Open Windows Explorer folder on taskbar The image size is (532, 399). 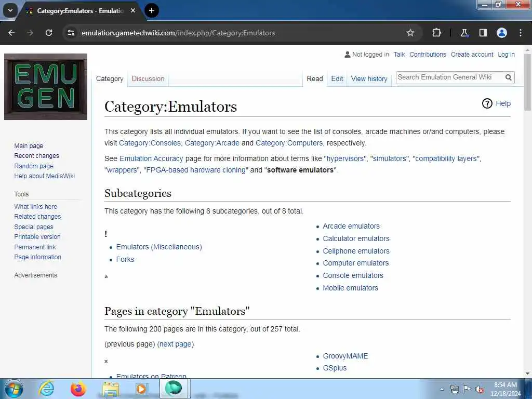point(111,389)
